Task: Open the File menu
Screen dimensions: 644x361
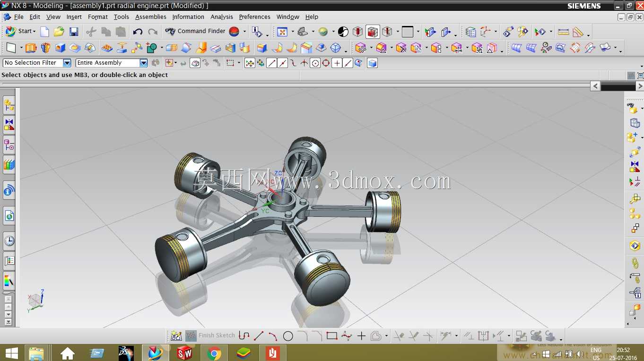Action: point(18,17)
